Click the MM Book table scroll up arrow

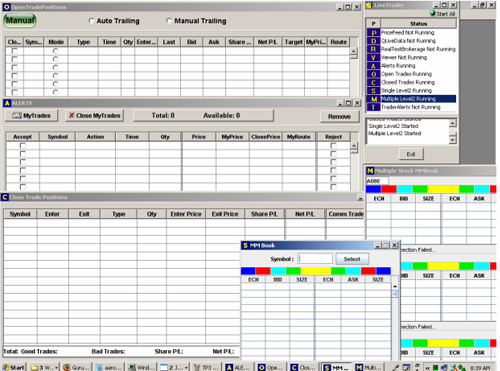tap(395, 286)
